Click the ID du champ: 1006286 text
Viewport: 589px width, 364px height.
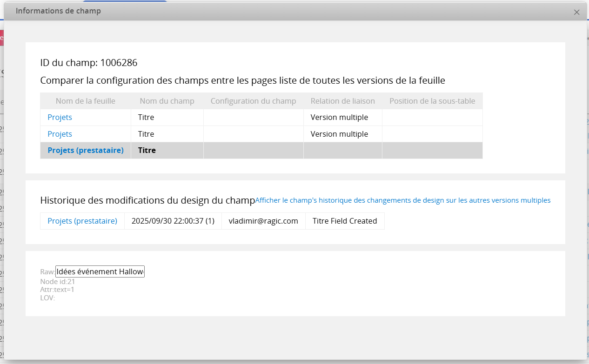89,63
